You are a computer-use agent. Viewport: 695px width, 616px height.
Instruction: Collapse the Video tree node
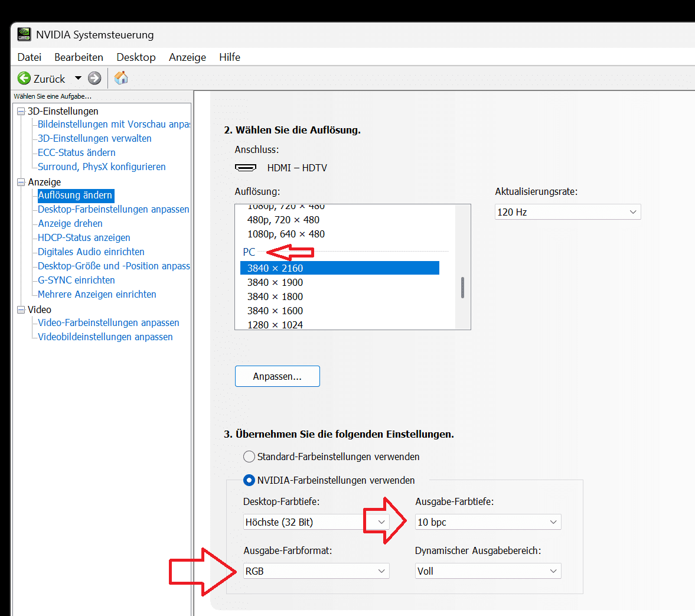(x=21, y=309)
